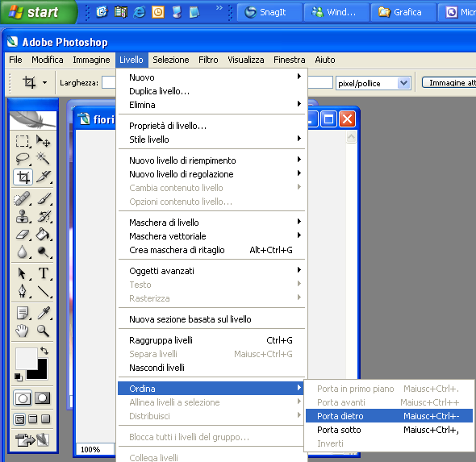Screen dimensions: 476x462
Task: Switch to Quick Mask mode
Action: coord(42,398)
